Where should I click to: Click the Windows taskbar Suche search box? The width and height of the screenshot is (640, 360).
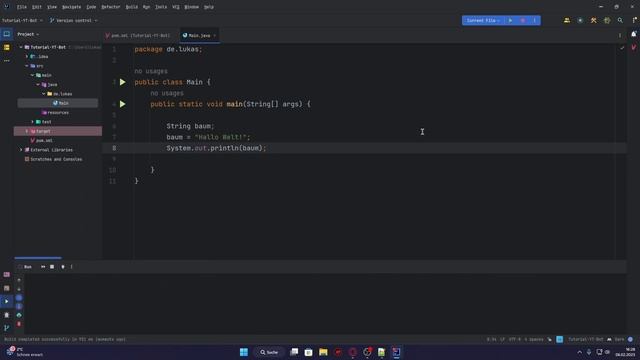point(269,352)
